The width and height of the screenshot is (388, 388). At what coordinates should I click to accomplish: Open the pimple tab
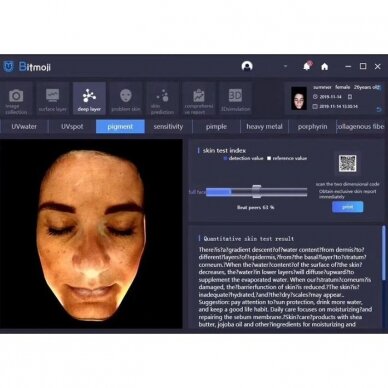(x=216, y=127)
